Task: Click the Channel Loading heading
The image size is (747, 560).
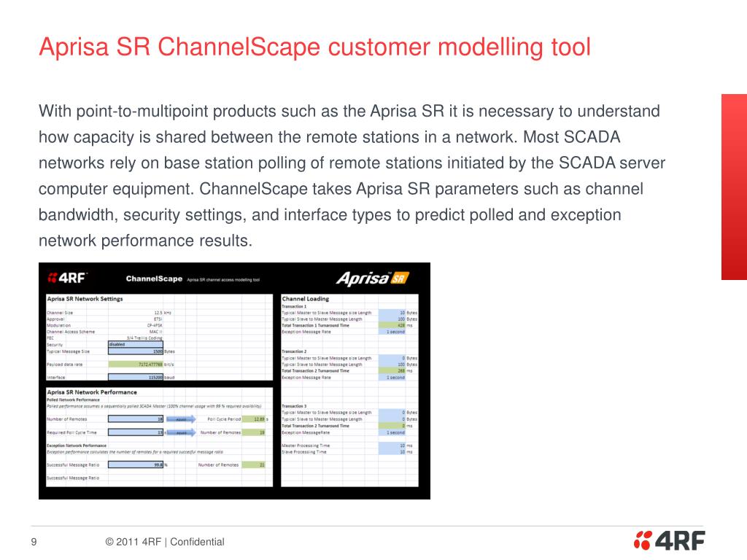Action: coord(306,299)
